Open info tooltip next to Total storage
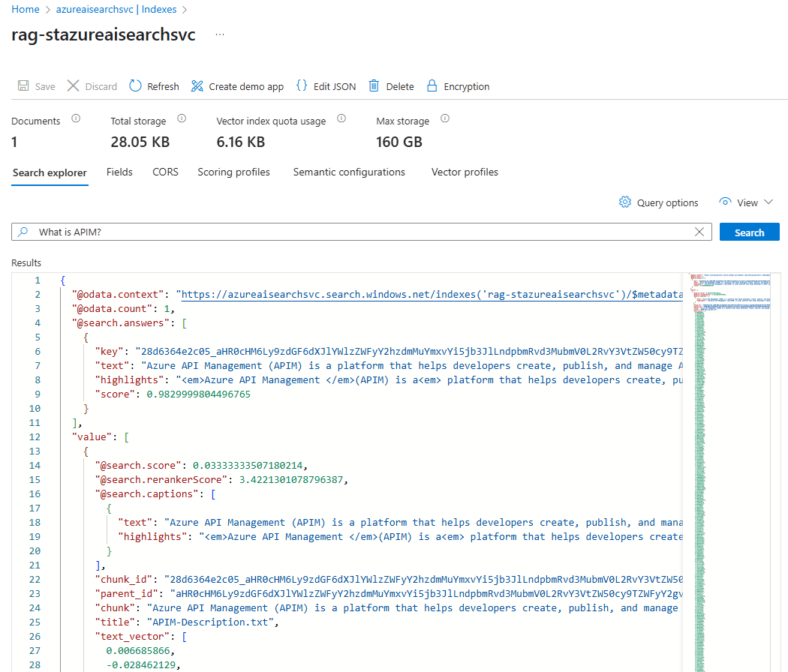 click(x=182, y=118)
